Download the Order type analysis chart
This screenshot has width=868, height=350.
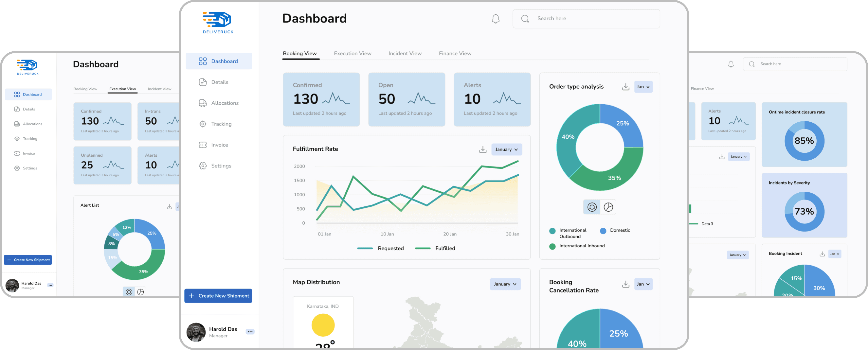pyautogui.click(x=625, y=87)
